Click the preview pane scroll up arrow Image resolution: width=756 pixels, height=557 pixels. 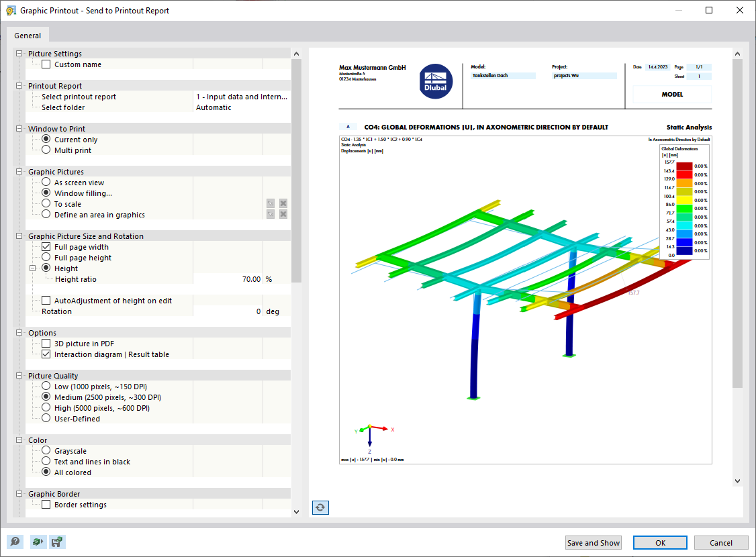[737, 54]
